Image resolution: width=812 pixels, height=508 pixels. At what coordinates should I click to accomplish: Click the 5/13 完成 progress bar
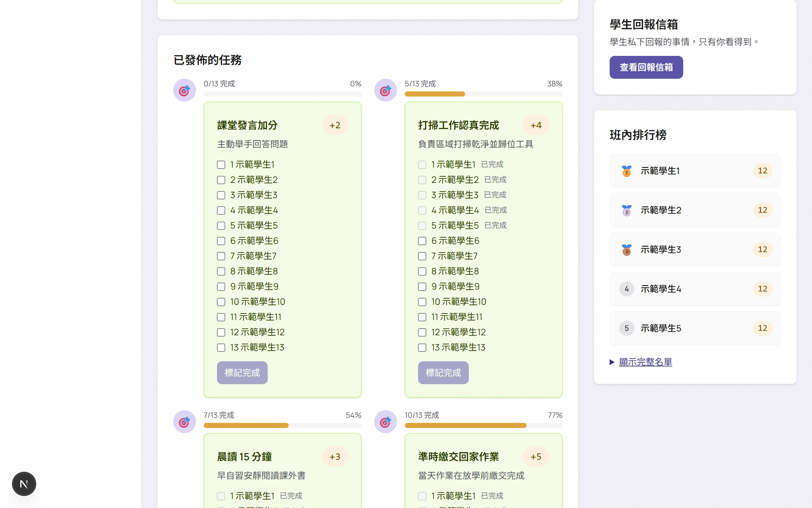click(x=483, y=94)
